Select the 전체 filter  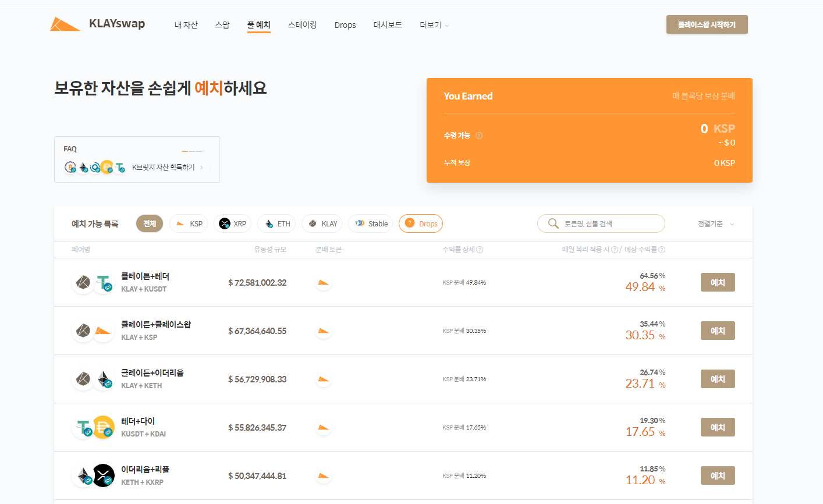tap(150, 223)
